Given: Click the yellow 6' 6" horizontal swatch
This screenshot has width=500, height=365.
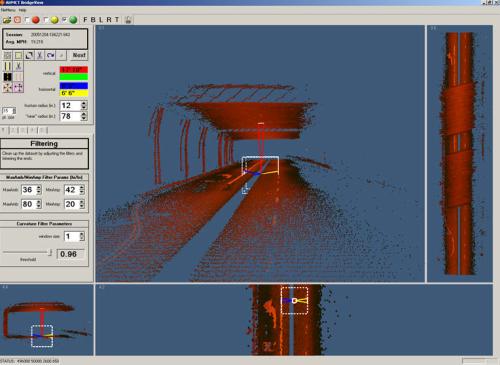Looking at the screenshot, I should tap(74, 93).
